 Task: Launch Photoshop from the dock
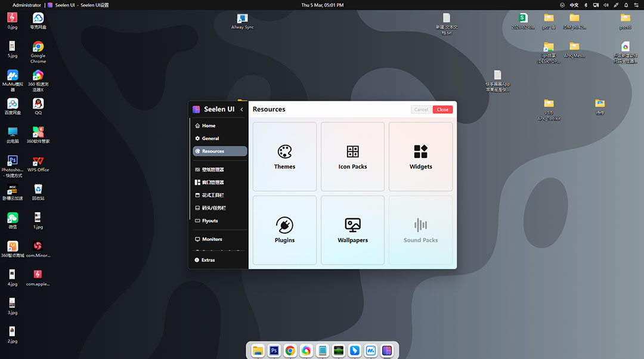(274, 351)
